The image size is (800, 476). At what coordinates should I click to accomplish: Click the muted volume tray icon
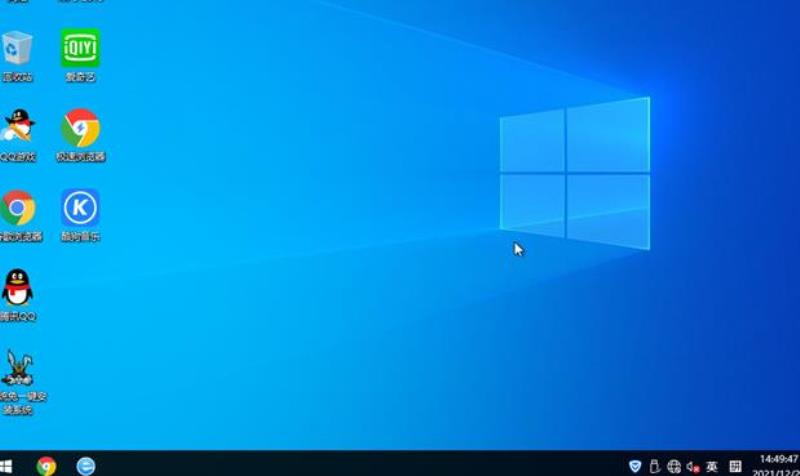pyautogui.click(x=693, y=466)
